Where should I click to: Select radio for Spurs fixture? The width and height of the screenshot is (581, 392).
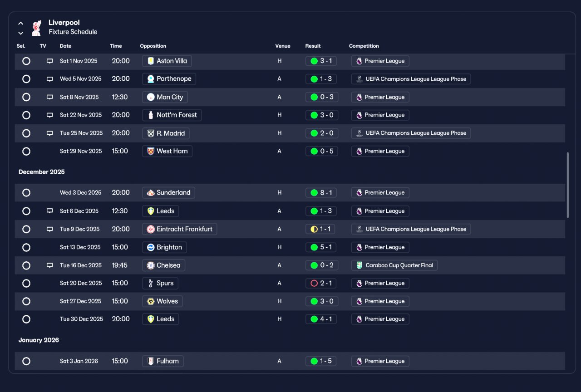[26, 283]
